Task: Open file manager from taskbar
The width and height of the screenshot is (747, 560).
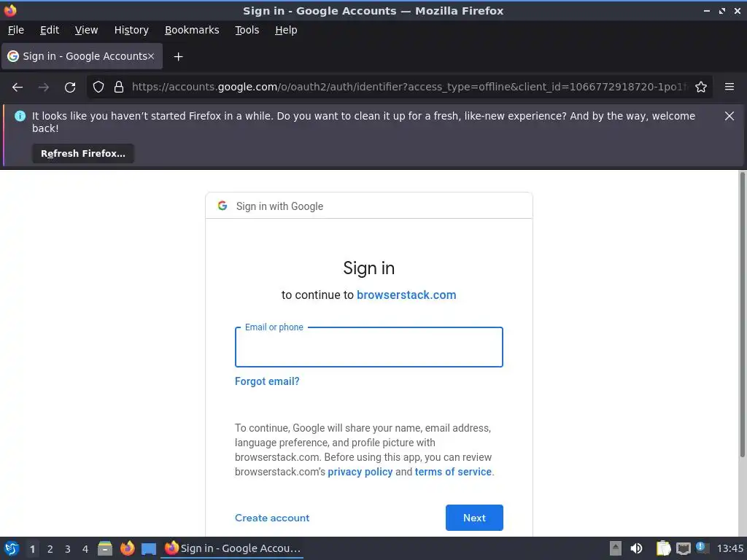Action: (105, 548)
